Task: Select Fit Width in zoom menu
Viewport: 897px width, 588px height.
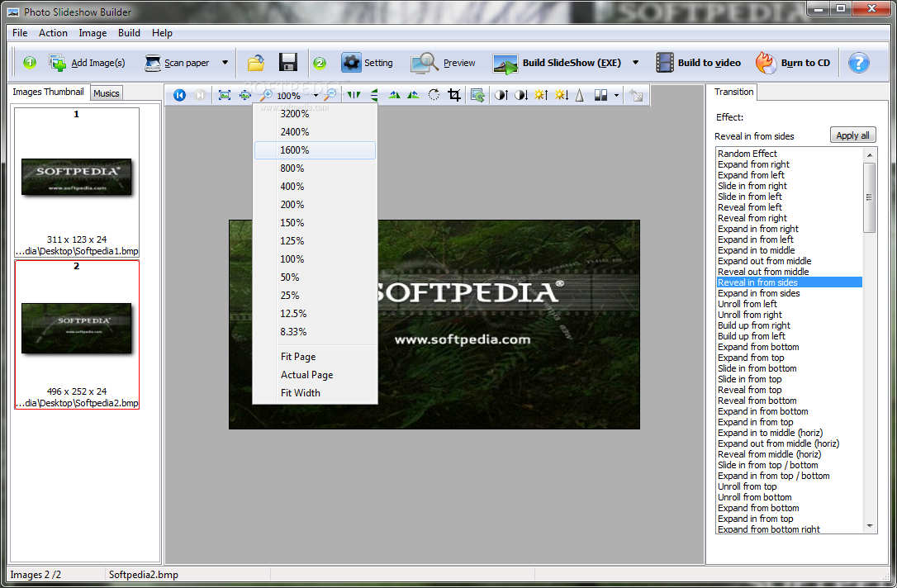Action: (315, 392)
